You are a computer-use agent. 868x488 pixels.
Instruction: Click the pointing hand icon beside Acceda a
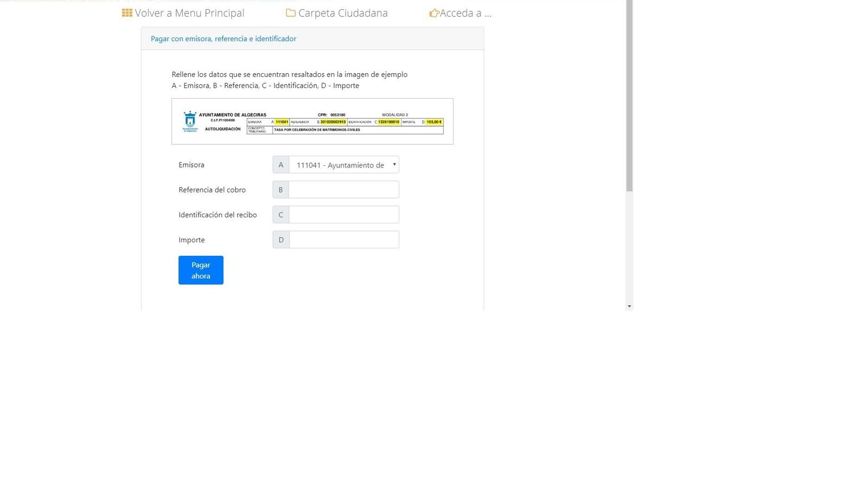434,13
